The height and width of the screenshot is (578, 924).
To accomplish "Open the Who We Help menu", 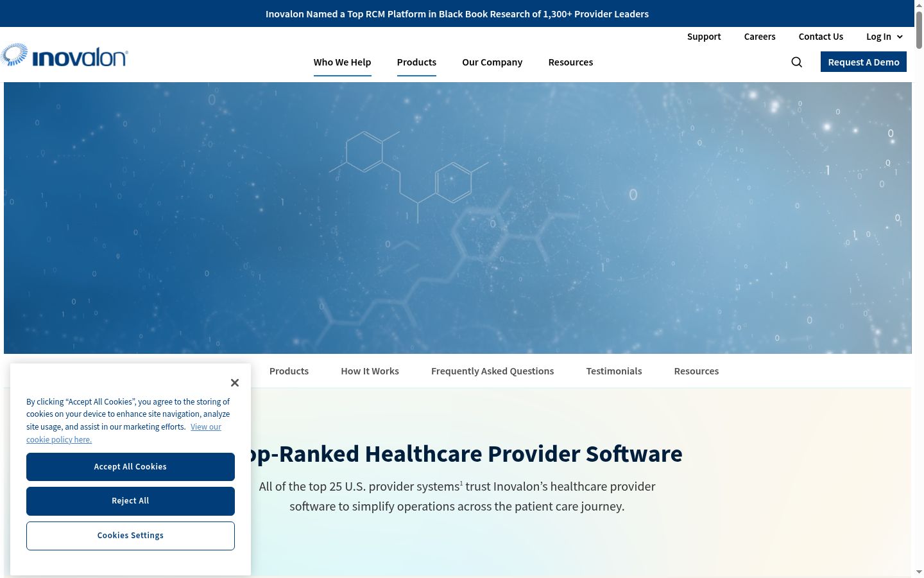I will pyautogui.click(x=343, y=62).
